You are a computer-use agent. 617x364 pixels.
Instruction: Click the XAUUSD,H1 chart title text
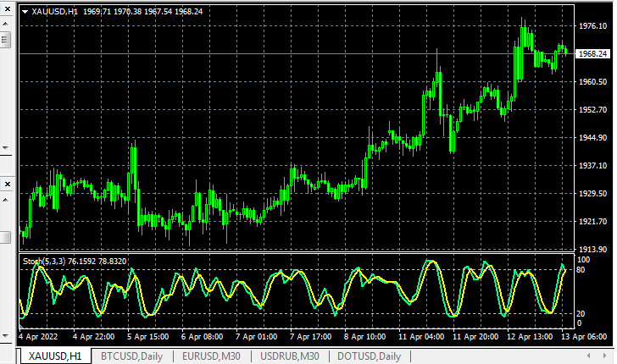click(x=55, y=12)
